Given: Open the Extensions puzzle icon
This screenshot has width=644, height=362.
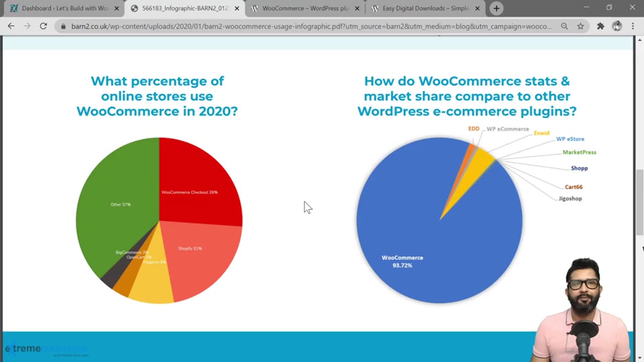Looking at the screenshot, I should click(x=600, y=26).
